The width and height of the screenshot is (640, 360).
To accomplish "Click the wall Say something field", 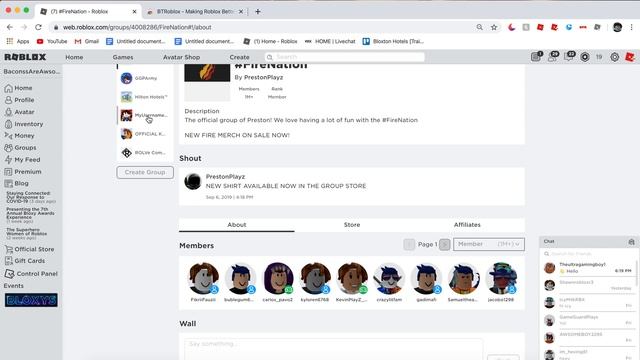I will [333, 349].
